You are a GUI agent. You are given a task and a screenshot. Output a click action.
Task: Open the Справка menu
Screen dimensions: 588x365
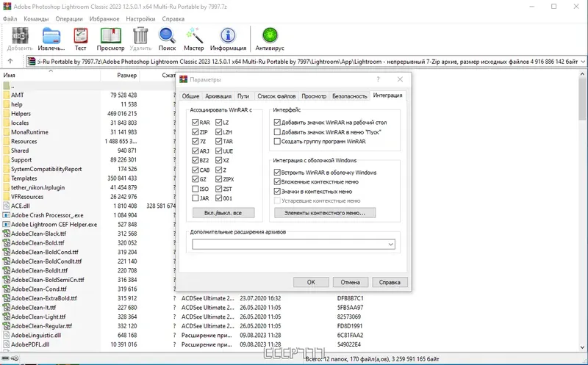173,19
